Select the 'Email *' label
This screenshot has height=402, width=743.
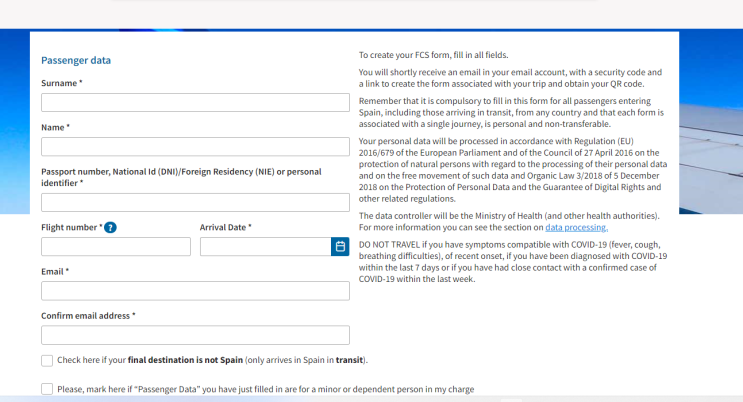pos(55,272)
